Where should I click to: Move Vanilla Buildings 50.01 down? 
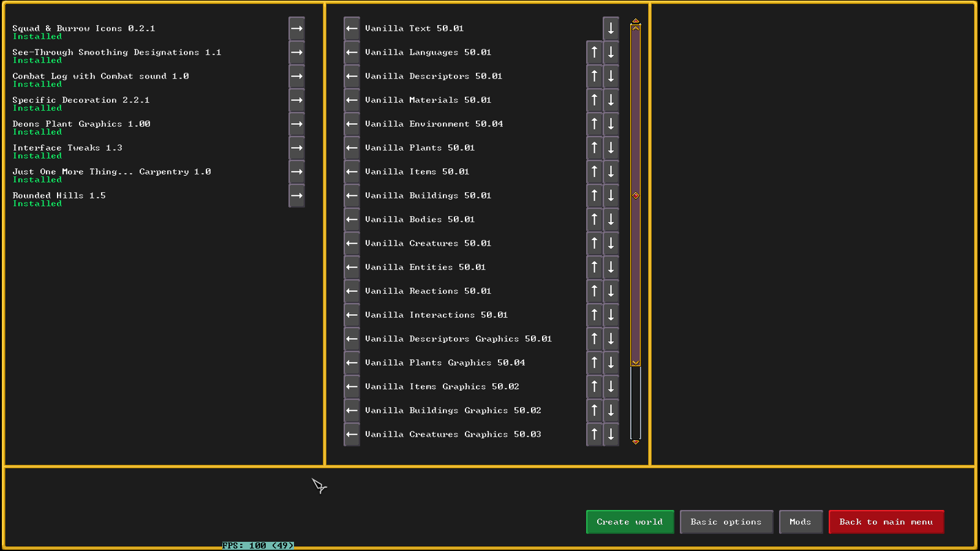(611, 195)
